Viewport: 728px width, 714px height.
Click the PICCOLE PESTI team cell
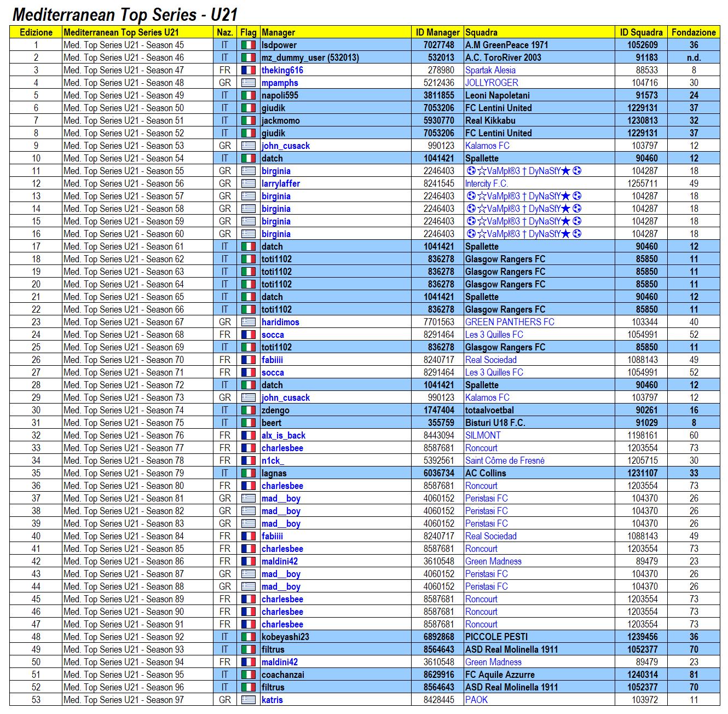[x=539, y=637]
